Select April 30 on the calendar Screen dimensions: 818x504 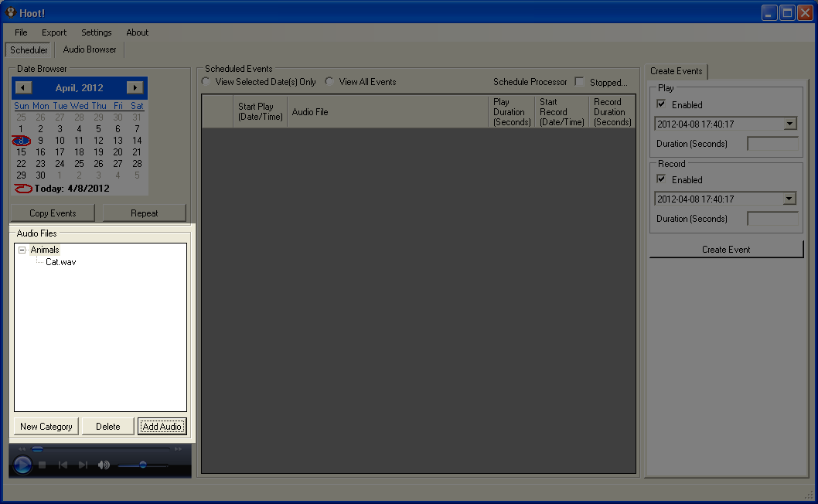tap(40, 175)
